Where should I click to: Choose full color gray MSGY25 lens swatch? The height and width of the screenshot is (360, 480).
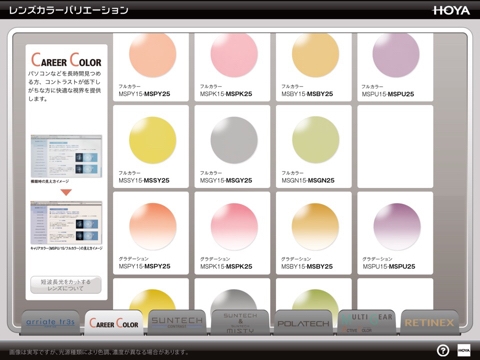(x=234, y=140)
